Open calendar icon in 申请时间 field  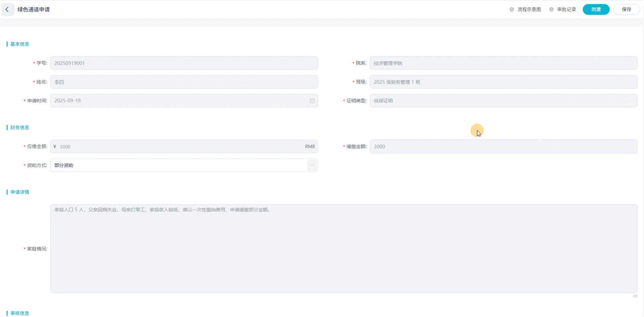pos(312,101)
